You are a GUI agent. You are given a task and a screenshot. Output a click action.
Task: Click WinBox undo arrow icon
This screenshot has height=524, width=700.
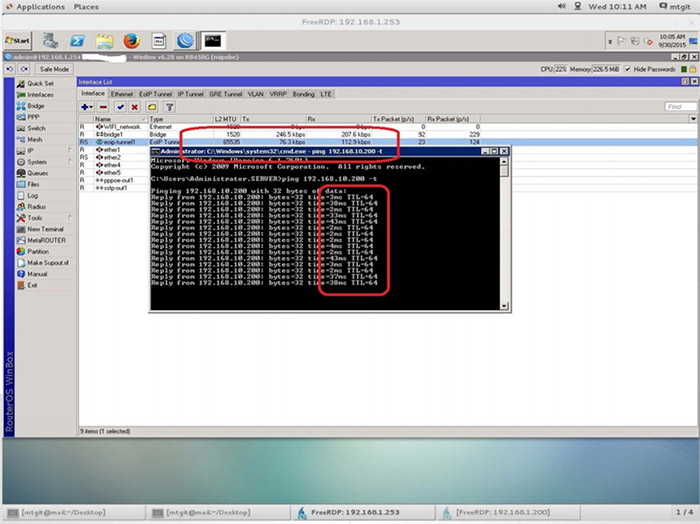point(10,69)
